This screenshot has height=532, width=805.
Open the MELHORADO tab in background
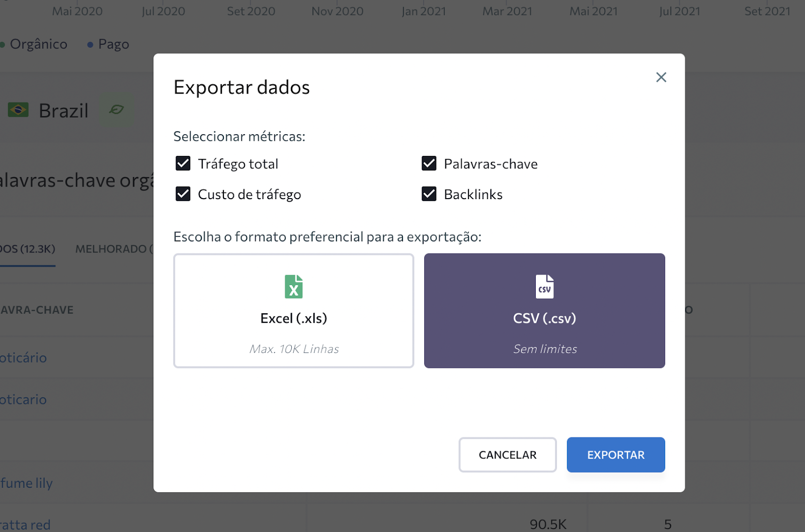pyautogui.click(x=114, y=249)
